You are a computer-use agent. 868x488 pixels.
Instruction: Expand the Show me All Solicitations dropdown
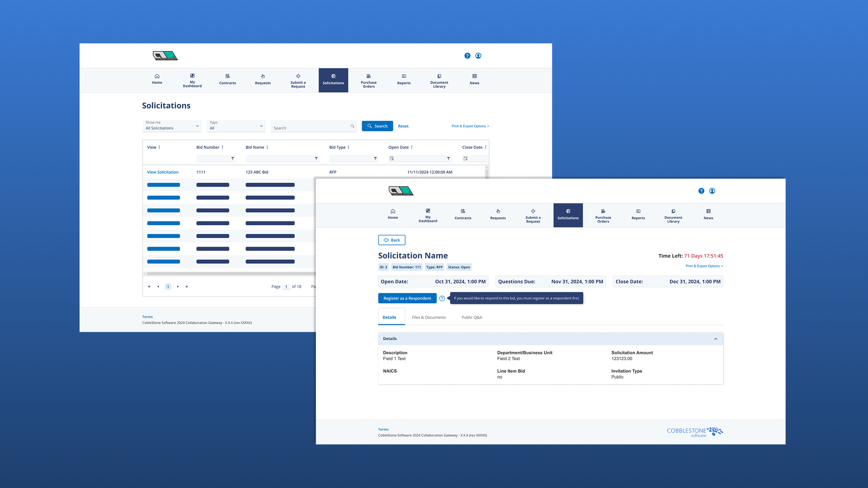172,126
